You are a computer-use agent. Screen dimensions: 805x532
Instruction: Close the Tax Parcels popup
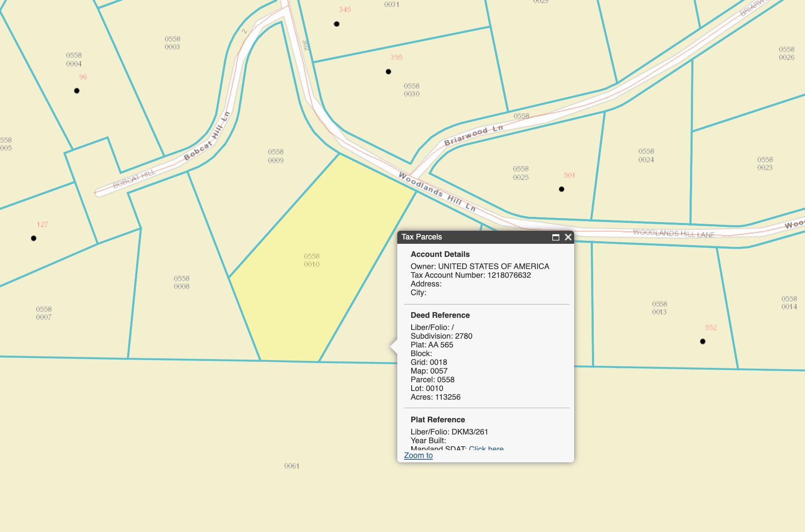click(x=568, y=237)
